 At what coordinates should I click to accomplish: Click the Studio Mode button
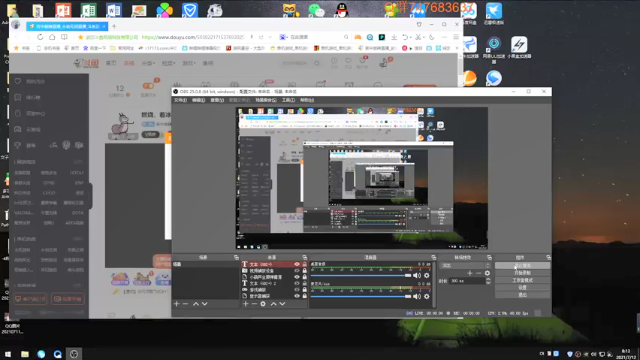pos(522,280)
